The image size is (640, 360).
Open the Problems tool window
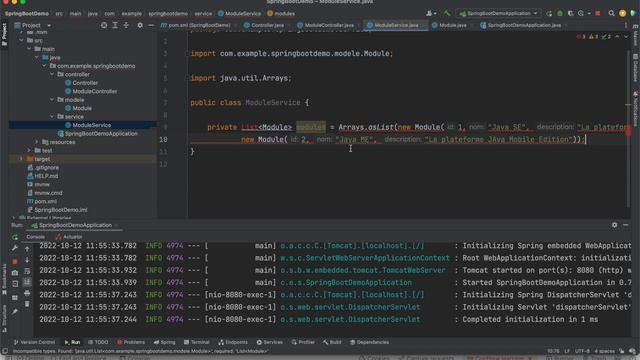[x=131, y=342]
